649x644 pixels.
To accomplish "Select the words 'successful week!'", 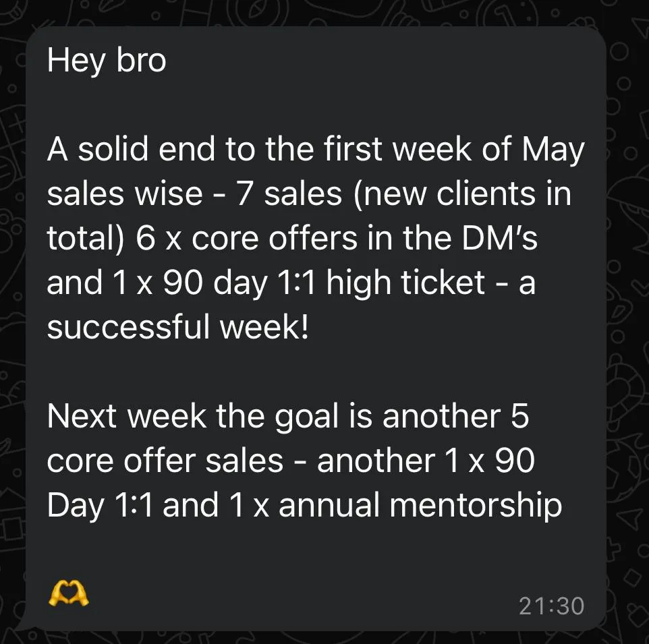I will point(178,327).
